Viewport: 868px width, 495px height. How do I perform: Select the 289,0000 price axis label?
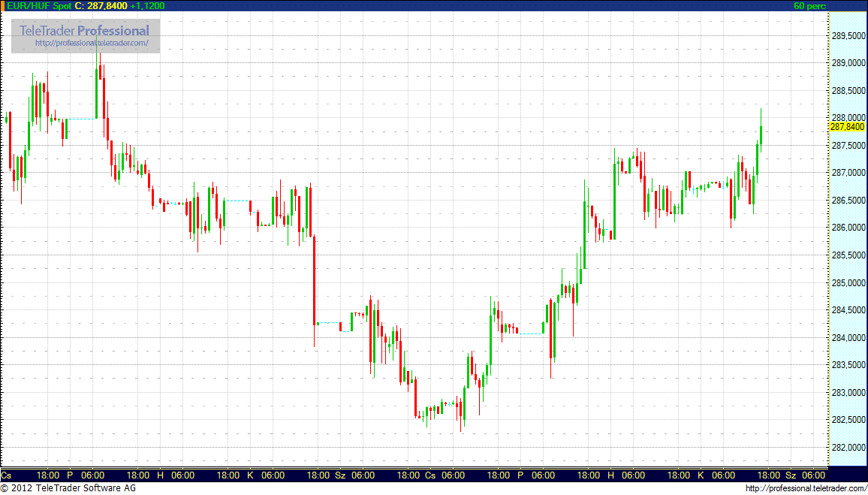[x=848, y=63]
